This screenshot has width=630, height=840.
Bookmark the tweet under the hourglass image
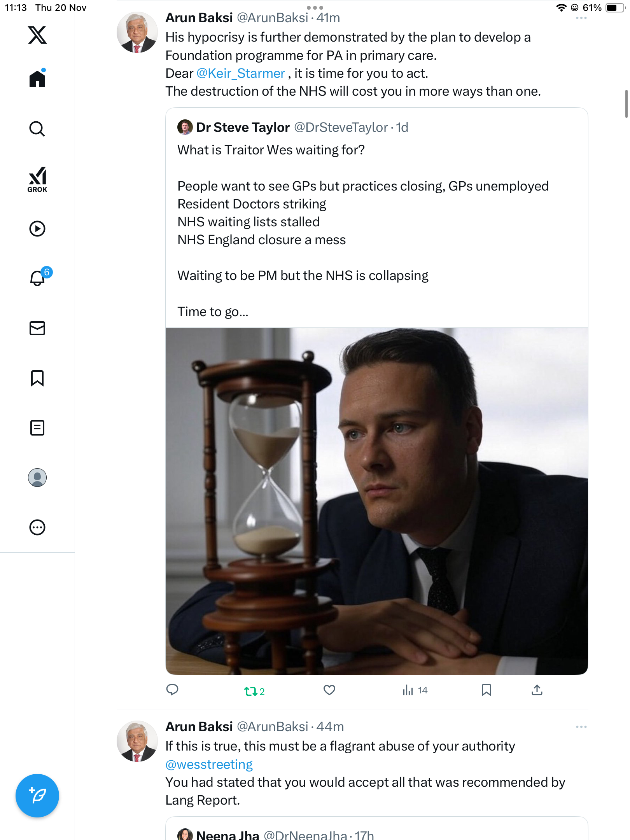pos(486,690)
